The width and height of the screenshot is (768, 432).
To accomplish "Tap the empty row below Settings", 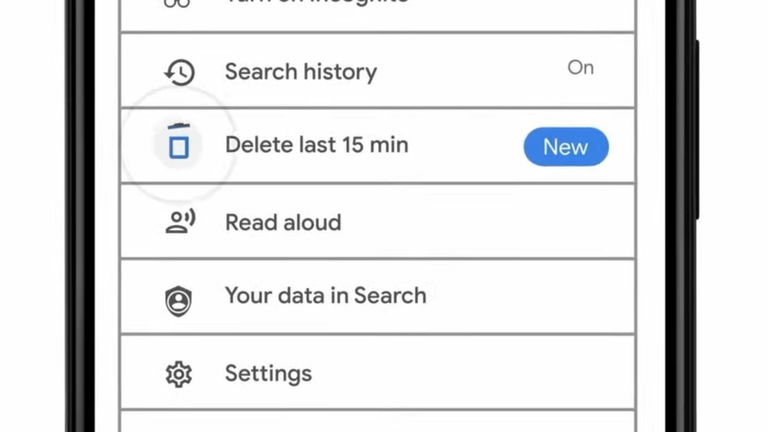I will pyautogui.click(x=378, y=422).
